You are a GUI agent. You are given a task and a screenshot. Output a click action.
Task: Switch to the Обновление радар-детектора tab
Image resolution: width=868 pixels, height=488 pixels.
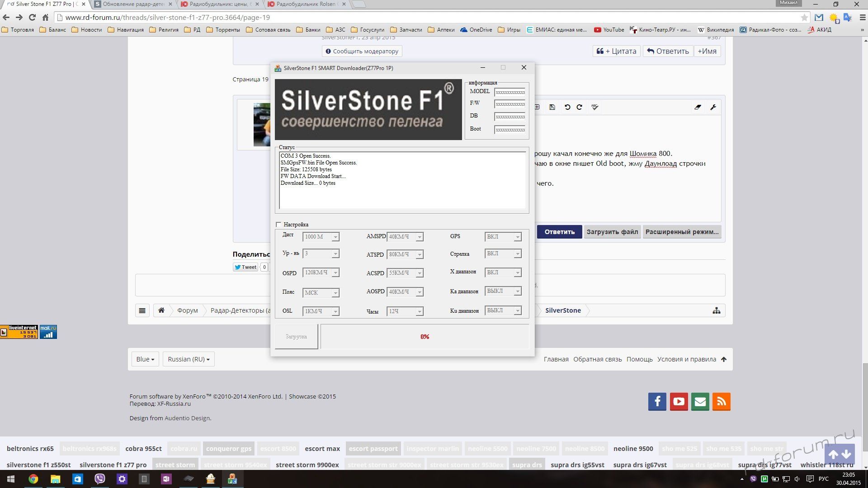click(133, 4)
